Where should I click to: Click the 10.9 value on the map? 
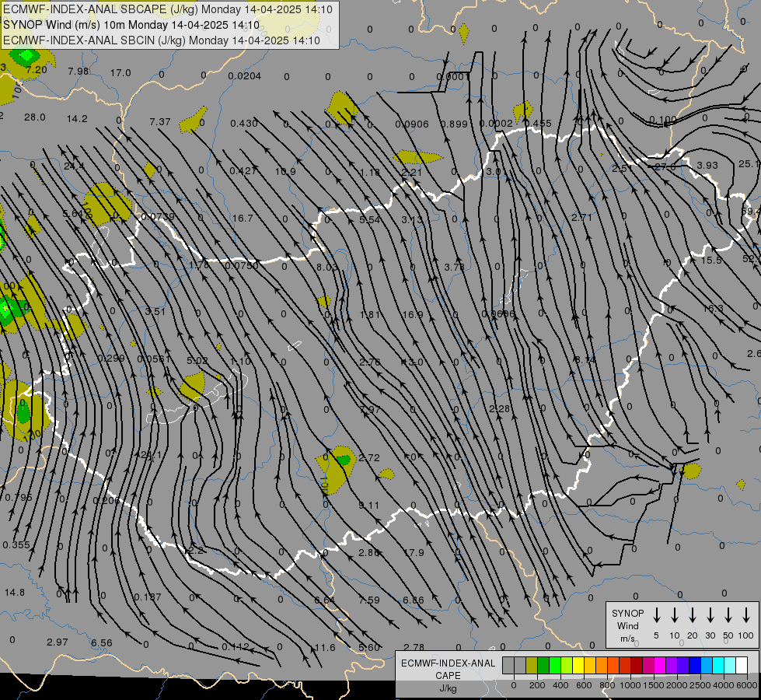[x=285, y=171]
